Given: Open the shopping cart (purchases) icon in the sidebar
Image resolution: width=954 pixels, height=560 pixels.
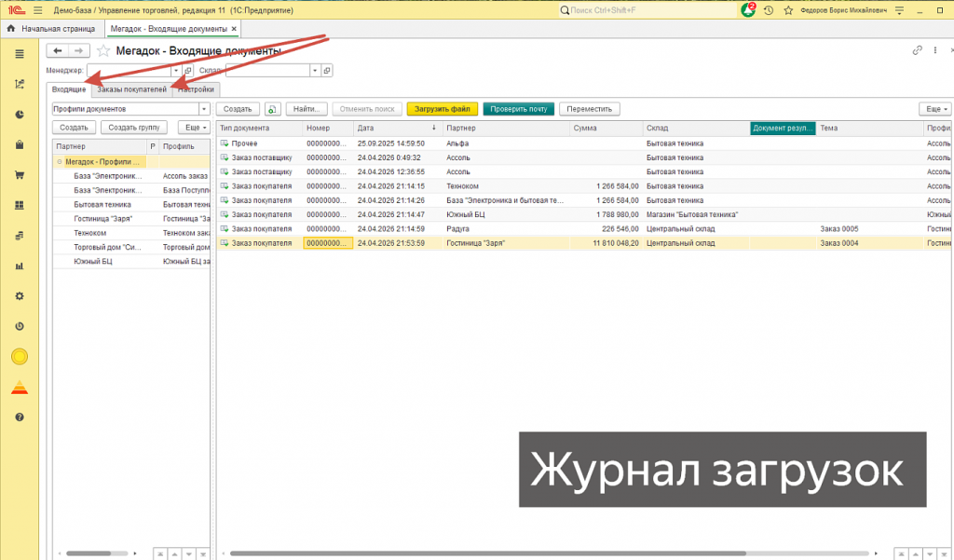Looking at the screenshot, I should (20, 174).
